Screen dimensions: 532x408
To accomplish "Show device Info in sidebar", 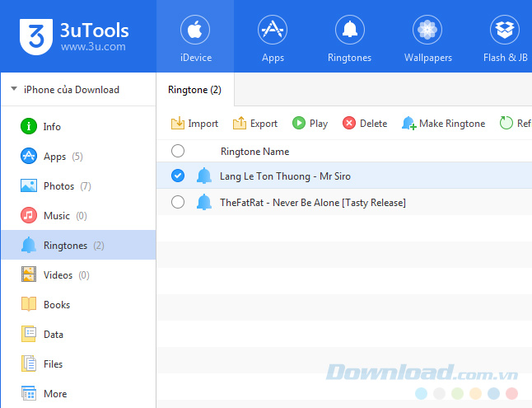I will 51,127.
